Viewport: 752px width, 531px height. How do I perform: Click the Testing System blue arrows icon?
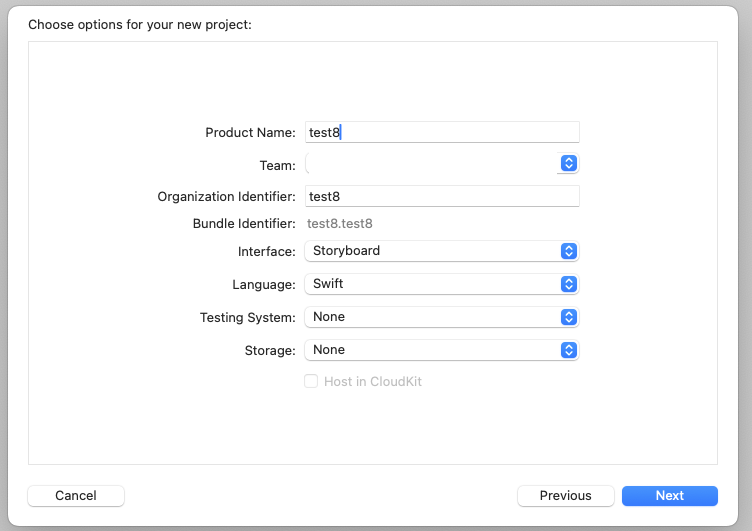(x=568, y=317)
